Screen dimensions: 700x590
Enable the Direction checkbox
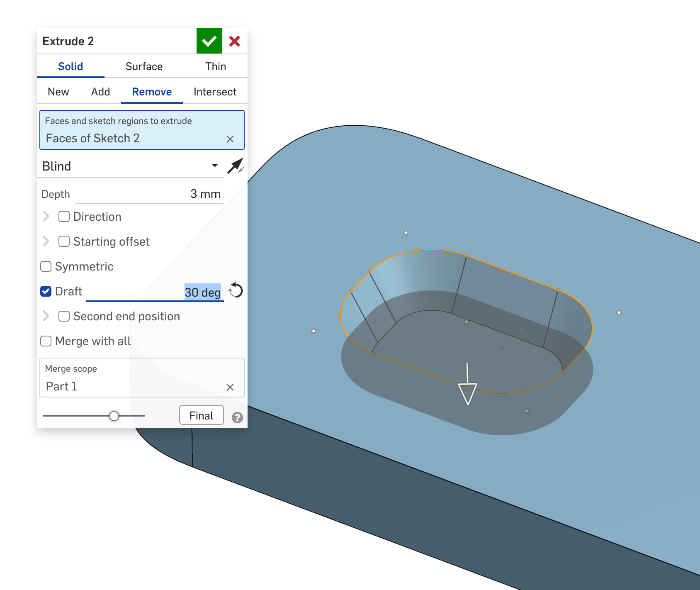coord(64,217)
